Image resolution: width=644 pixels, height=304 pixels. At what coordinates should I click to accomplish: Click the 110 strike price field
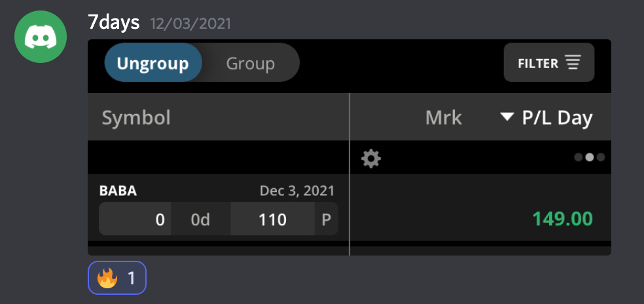pyautogui.click(x=272, y=219)
